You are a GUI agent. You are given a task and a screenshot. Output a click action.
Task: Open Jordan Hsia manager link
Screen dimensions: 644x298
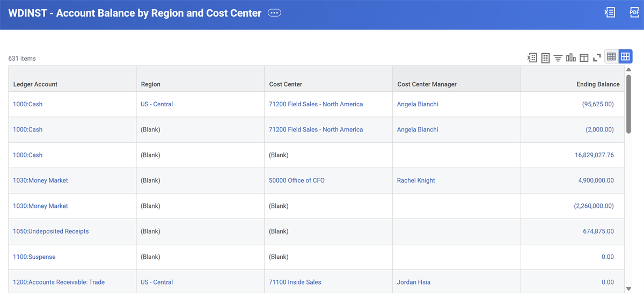(414, 282)
